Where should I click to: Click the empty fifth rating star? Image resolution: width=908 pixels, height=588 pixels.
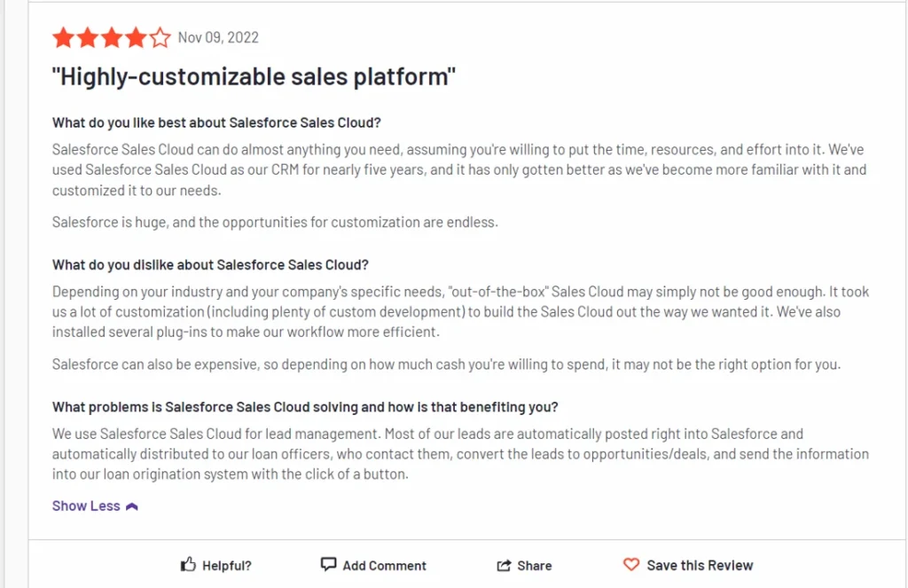[x=160, y=38]
